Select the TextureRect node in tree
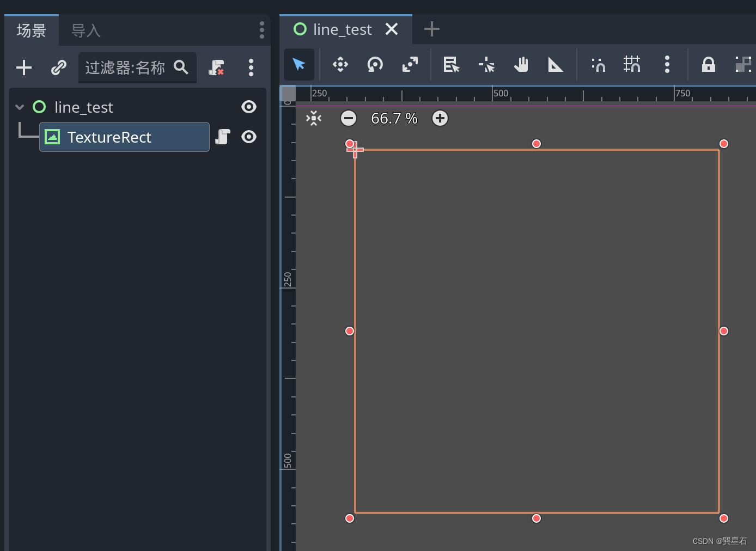Image resolution: width=756 pixels, height=551 pixels. (x=124, y=137)
